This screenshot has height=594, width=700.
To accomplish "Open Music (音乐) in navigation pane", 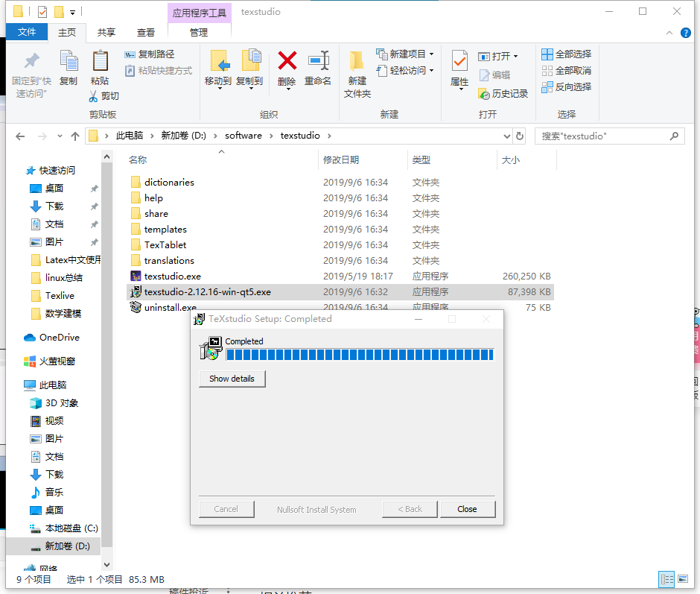I will click(54, 492).
